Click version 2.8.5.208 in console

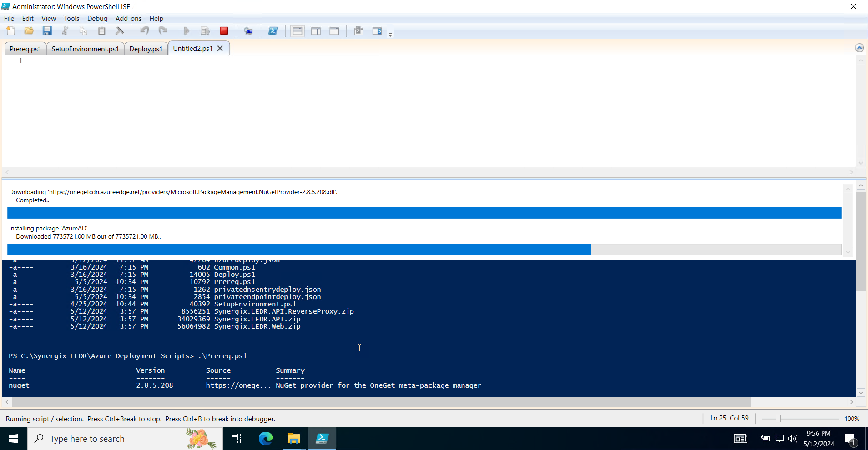(155, 385)
